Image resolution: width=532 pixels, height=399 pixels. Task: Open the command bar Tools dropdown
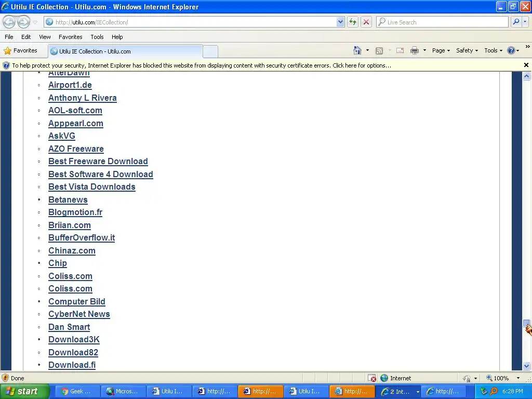click(x=493, y=50)
